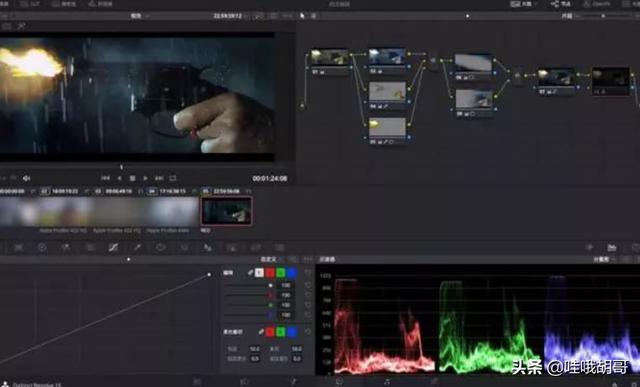Open the Color Wheels palette icon

(x=42, y=247)
